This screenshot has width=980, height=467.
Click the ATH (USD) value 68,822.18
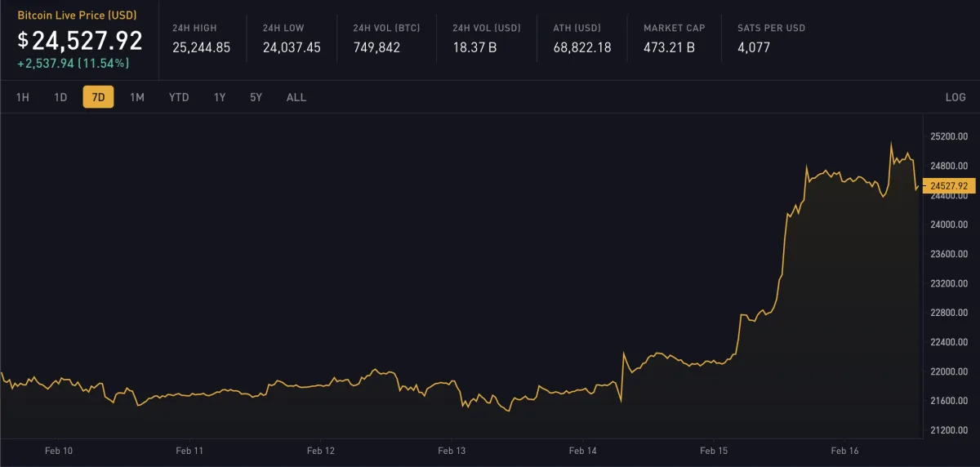point(581,47)
